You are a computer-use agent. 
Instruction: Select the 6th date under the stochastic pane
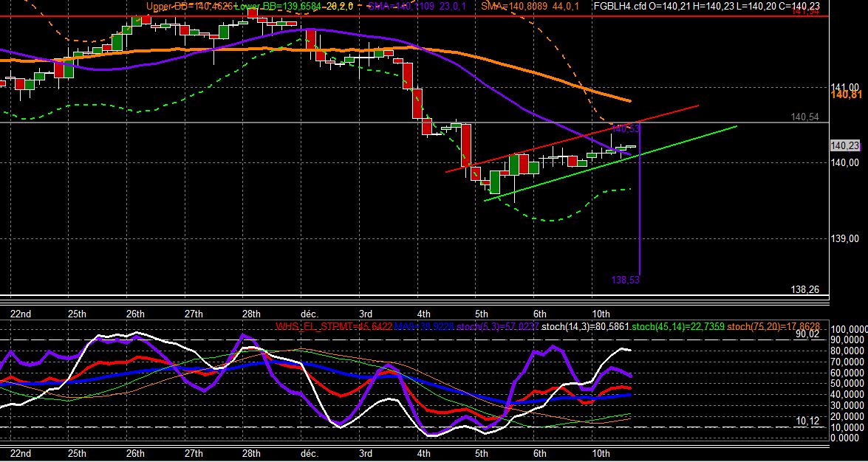540,454
